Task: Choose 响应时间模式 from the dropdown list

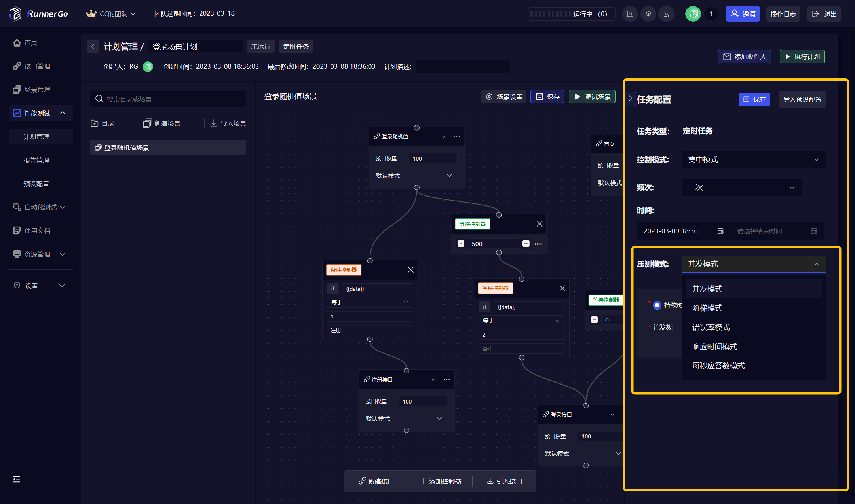Action: (754, 347)
